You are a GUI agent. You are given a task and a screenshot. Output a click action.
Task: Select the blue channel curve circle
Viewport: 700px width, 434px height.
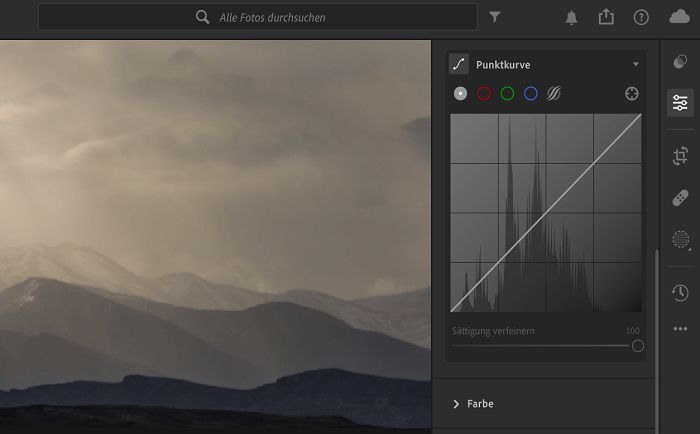[530, 94]
